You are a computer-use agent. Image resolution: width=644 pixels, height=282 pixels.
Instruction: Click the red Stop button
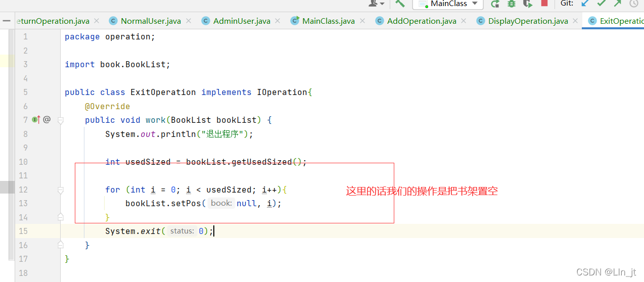pos(544,3)
